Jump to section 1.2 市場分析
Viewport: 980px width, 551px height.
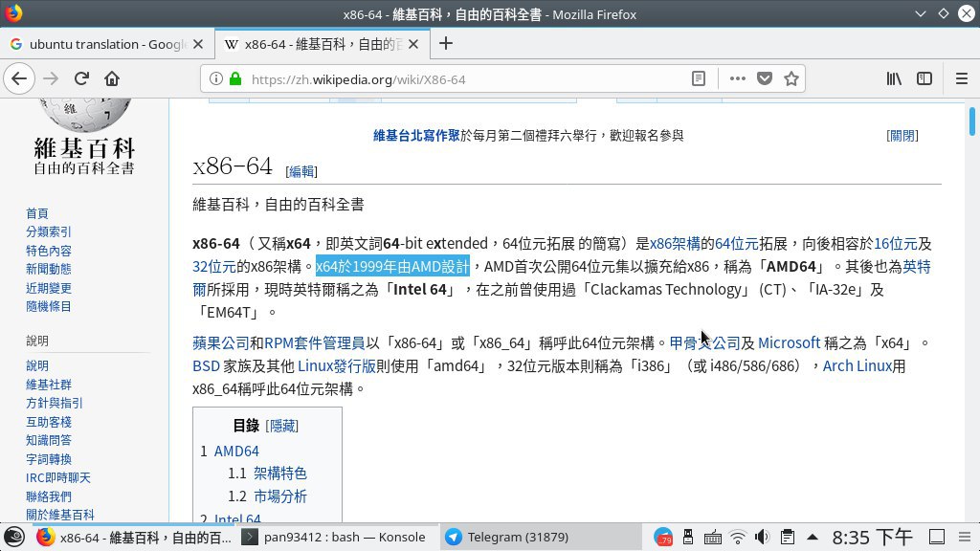pos(280,496)
